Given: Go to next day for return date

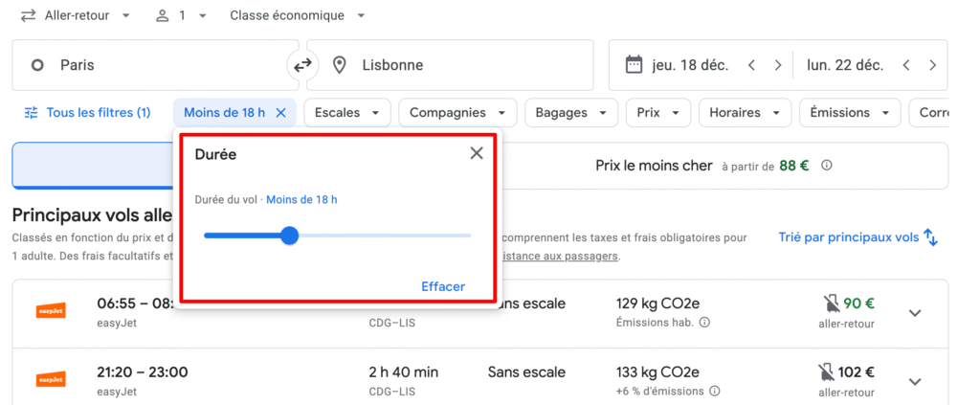Looking at the screenshot, I should click(x=932, y=65).
